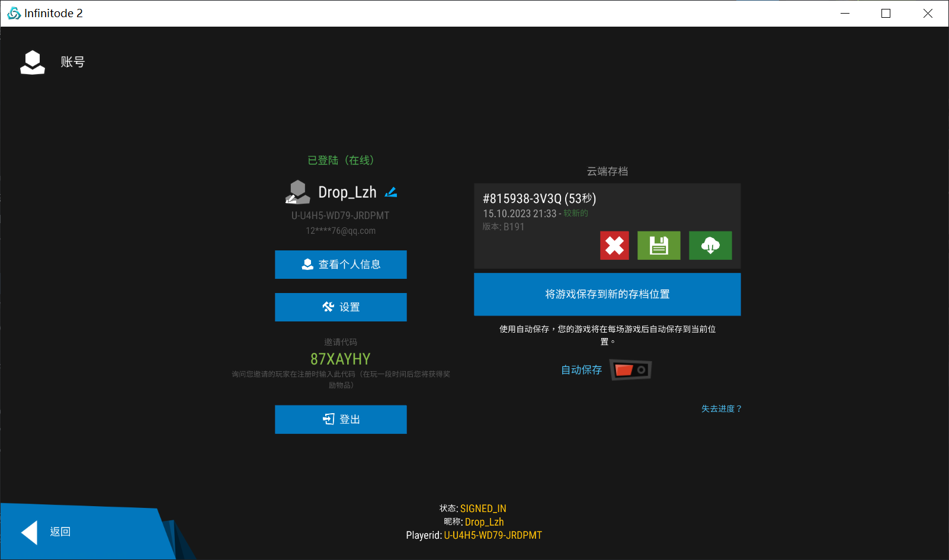Screen dimensions: 949x560
Task: Open 查看个人信息 profile view
Action: coord(341,265)
